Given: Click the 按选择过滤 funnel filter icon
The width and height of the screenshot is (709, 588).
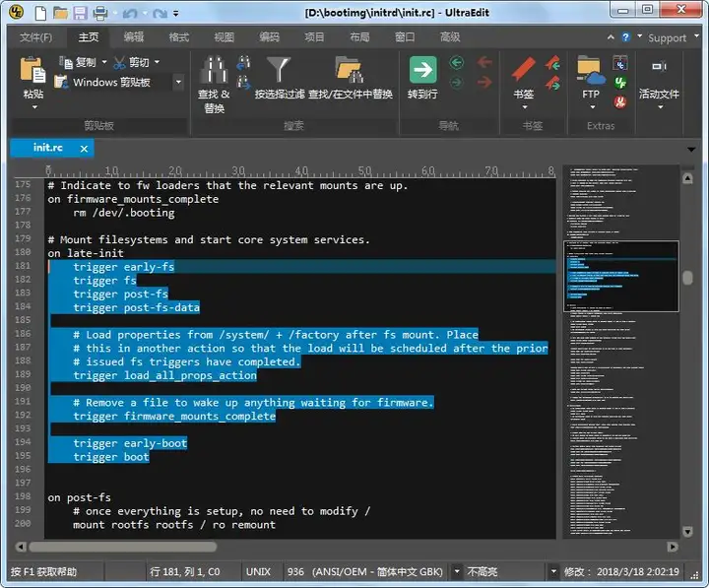Looking at the screenshot, I should [x=279, y=69].
